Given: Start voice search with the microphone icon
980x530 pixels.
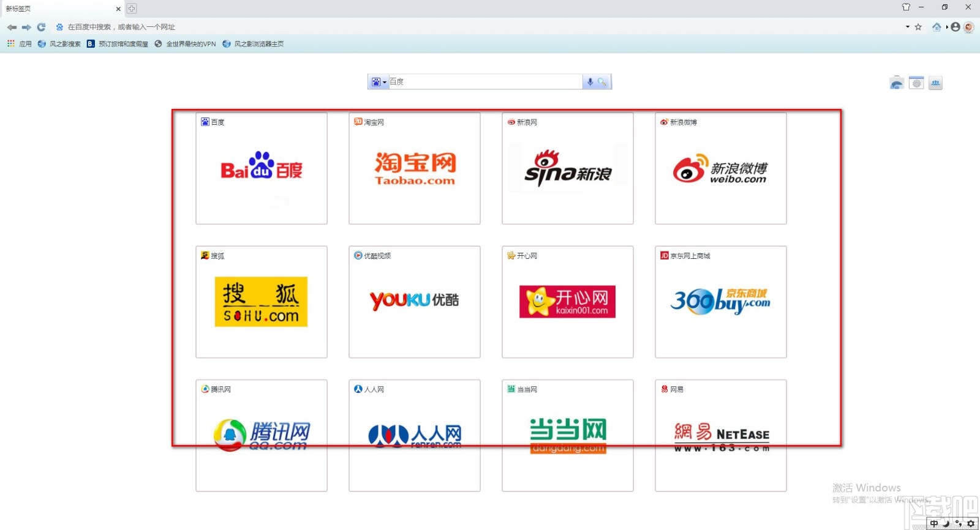Looking at the screenshot, I should click(590, 82).
